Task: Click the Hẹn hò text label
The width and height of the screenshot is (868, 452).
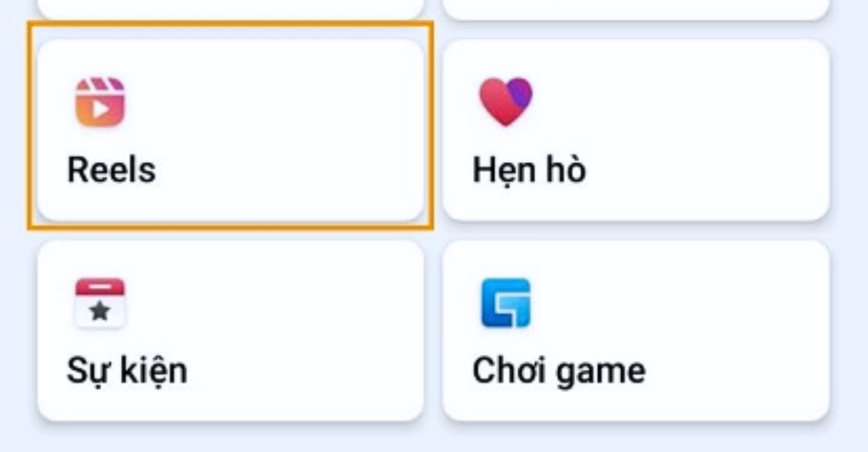Action: click(x=529, y=171)
